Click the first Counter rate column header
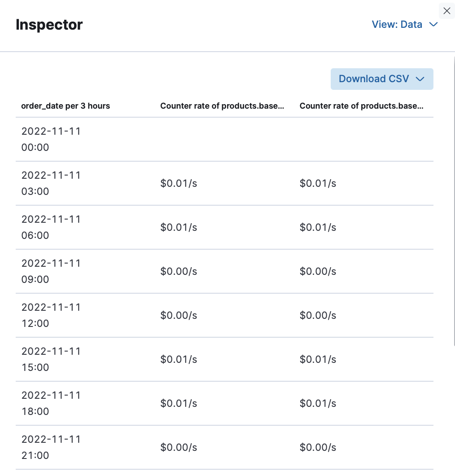The width and height of the screenshot is (455, 476). click(x=222, y=106)
